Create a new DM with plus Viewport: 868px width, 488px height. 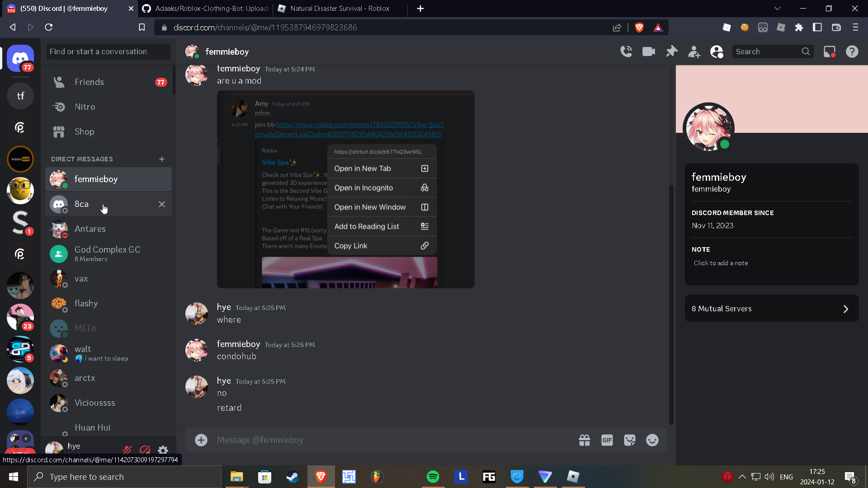(x=162, y=159)
